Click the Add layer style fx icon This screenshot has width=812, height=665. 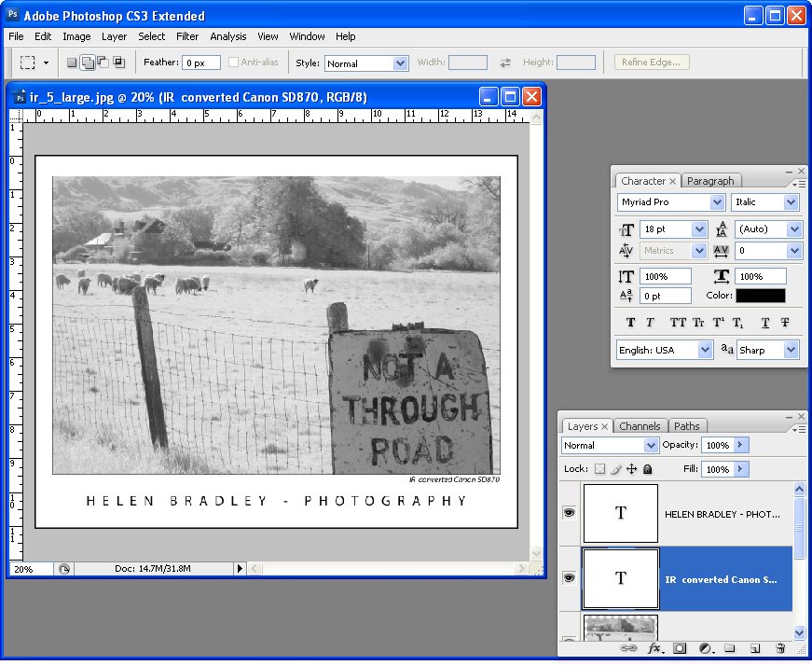(654, 648)
